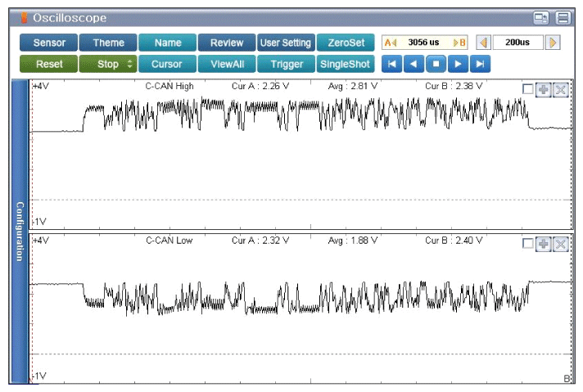Open the Stop mode dropdown
This screenshot has width=583, height=392.
108,64
